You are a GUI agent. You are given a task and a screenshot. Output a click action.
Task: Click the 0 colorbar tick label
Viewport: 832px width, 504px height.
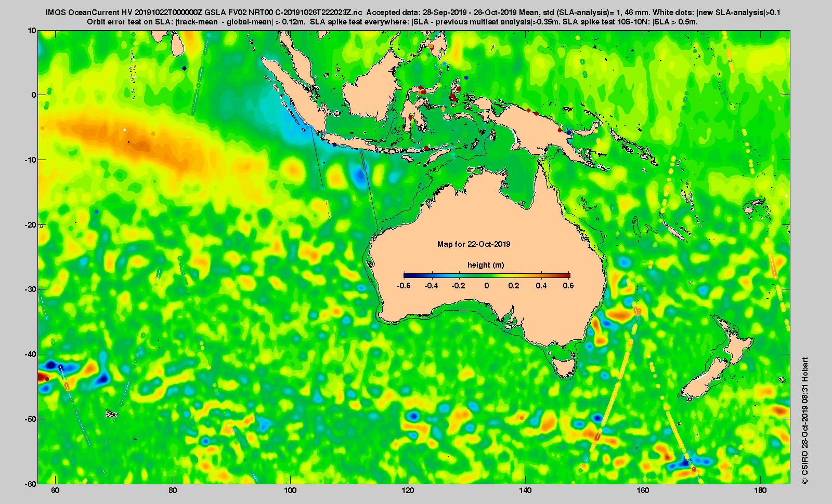(x=487, y=286)
